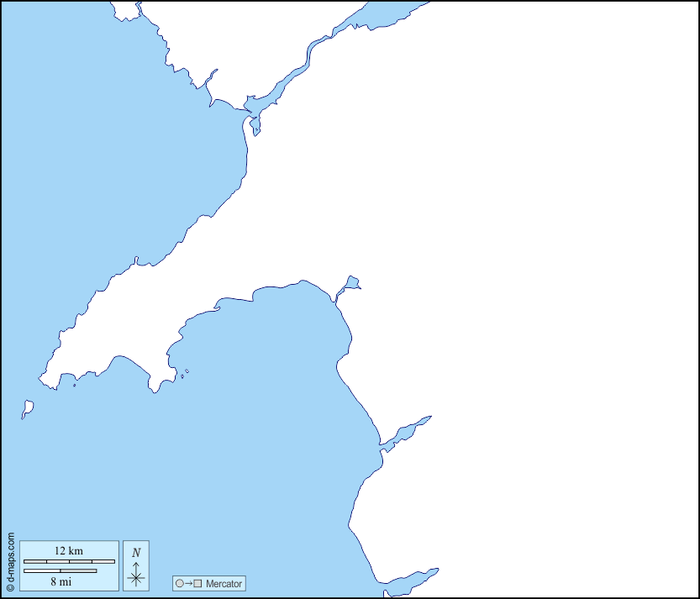Select the 8 mi scale bar
This screenshot has height=599, width=700.
pos(60,571)
